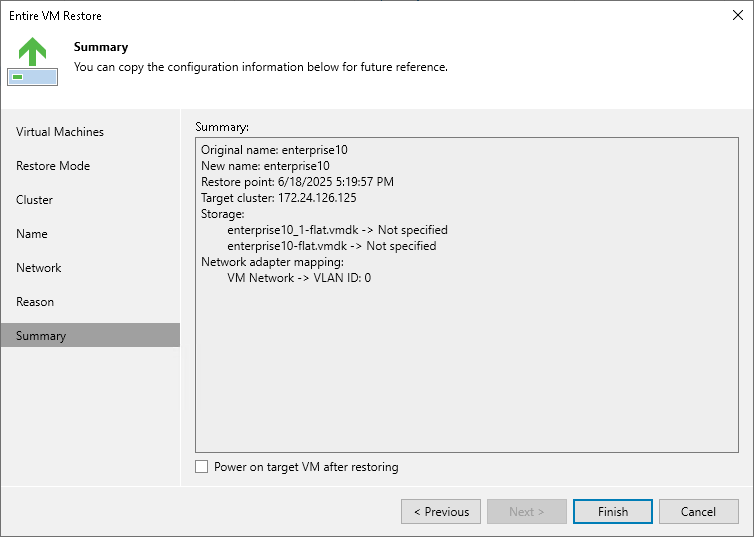The width and height of the screenshot is (754, 537).
Task: Select the Name step in sidebar
Action: click(x=32, y=234)
